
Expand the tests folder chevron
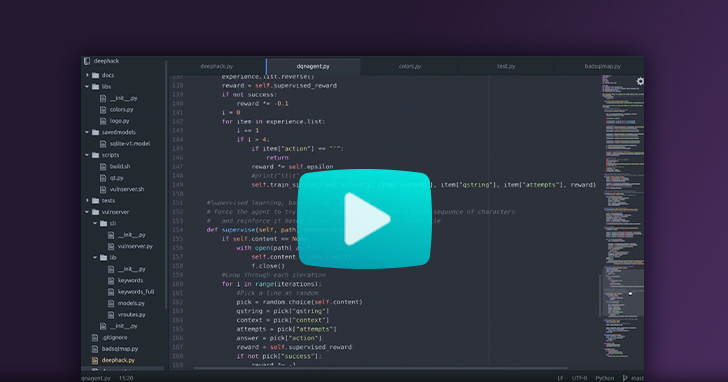coord(87,201)
